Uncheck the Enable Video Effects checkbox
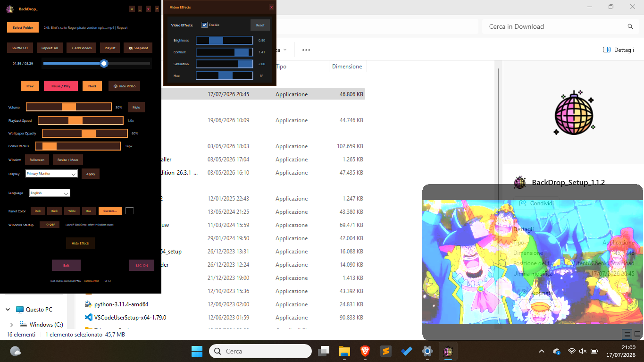Viewport: 644px width, 362px height. click(x=205, y=25)
